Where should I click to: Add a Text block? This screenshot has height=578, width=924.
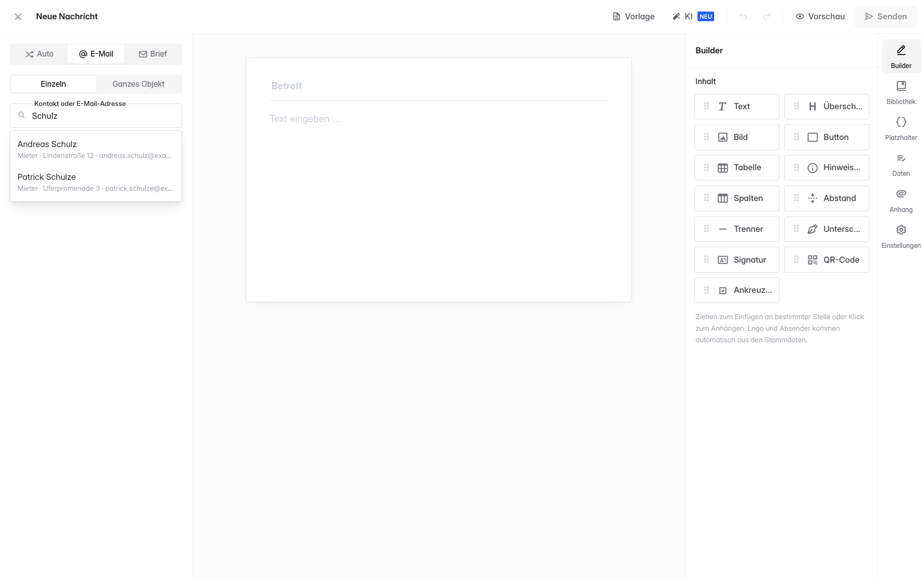point(737,107)
